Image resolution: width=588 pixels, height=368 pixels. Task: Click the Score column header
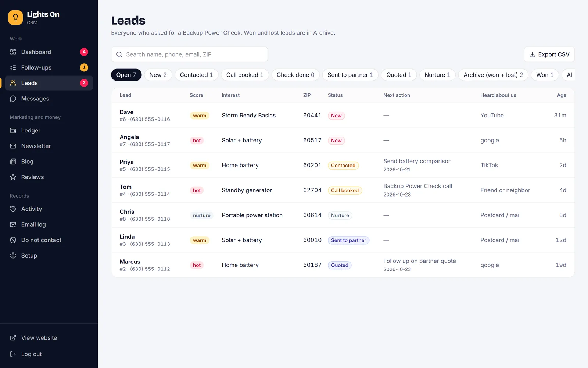(196, 95)
